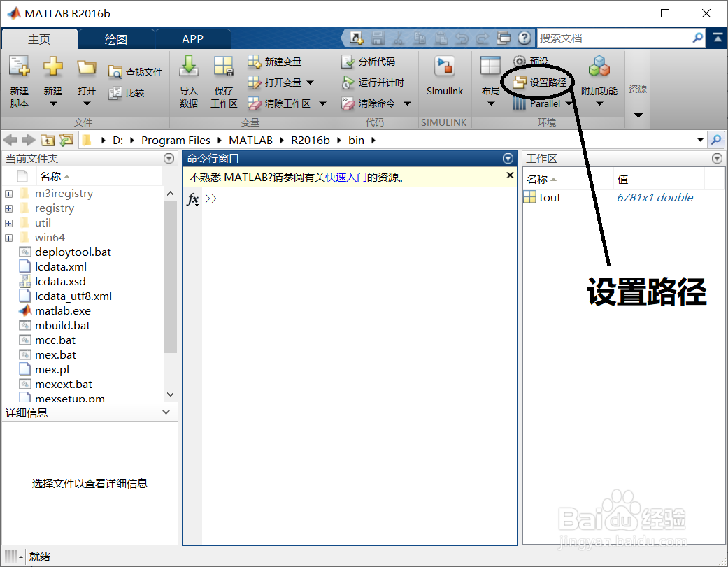Open the address bar path history dropdown

coord(700,140)
